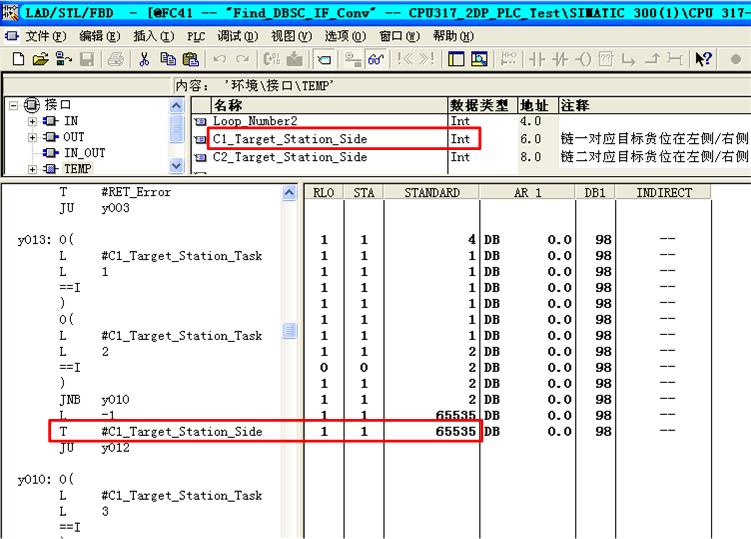Click the code pane scrollbar thumb
This screenshot has height=539, width=751.
click(290, 331)
